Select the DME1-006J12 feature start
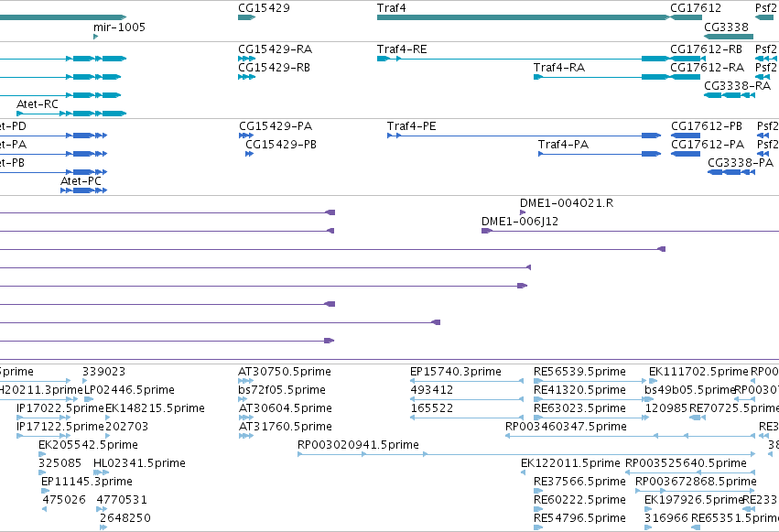The width and height of the screenshot is (779, 532). click(487, 231)
